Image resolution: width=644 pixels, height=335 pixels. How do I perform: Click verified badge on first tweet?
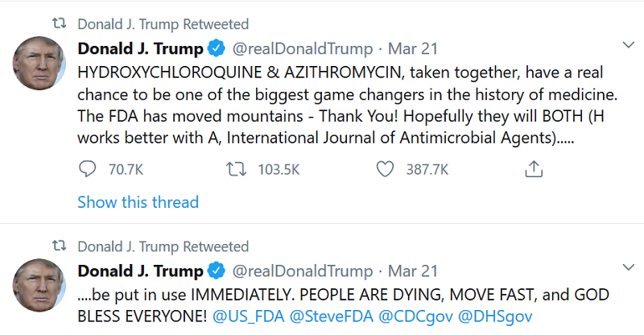click(217, 48)
